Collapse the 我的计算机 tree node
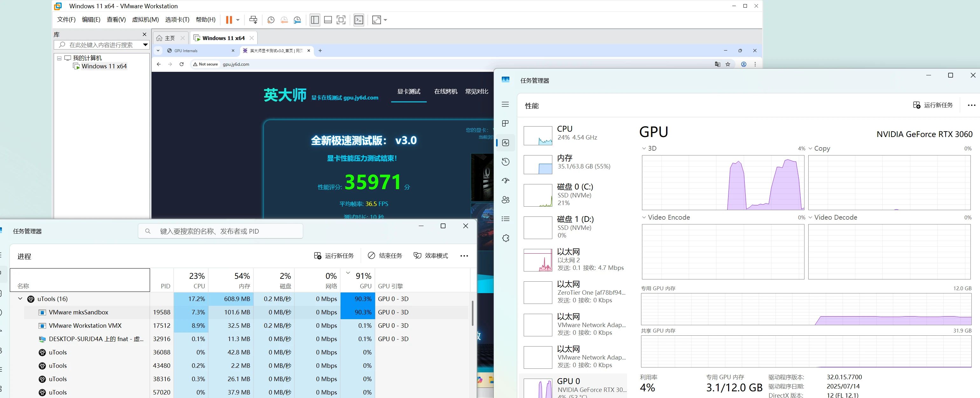The image size is (980, 398). tap(59, 58)
